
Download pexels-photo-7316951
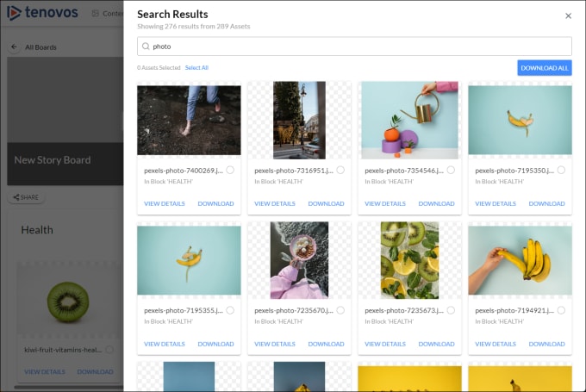coord(326,203)
